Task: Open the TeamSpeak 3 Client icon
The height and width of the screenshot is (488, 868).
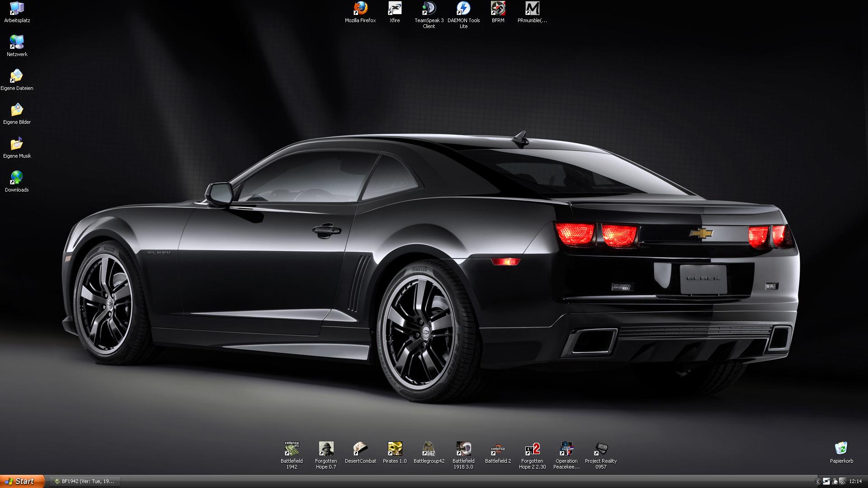Action: click(x=429, y=15)
